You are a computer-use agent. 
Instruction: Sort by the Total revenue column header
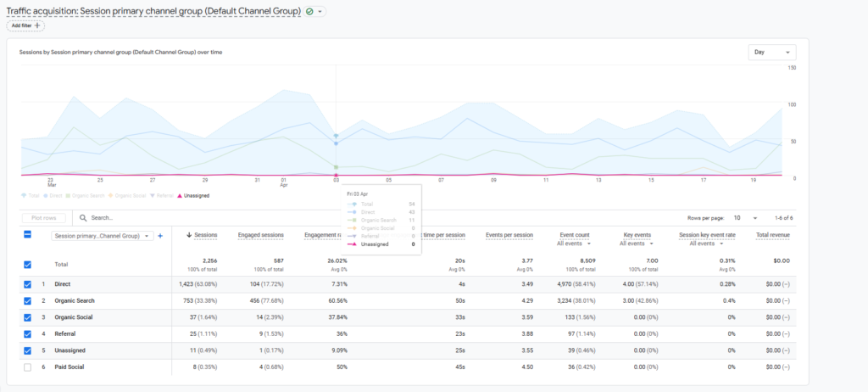pyautogui.click(x=772, y=235)
